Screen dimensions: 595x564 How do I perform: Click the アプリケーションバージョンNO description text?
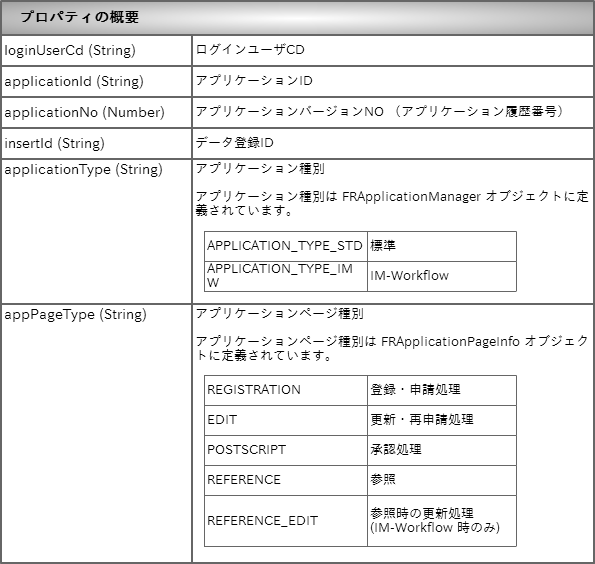[379, 112]
